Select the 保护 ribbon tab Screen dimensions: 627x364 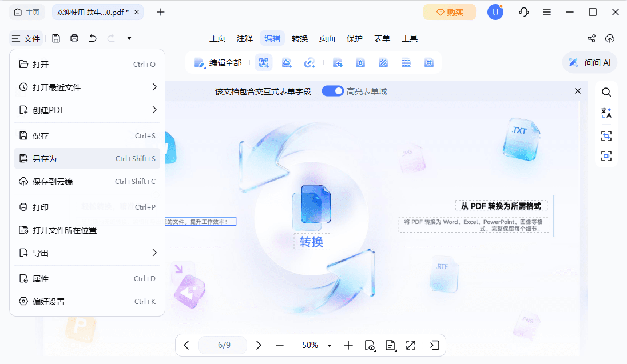[x=354, y=38]
